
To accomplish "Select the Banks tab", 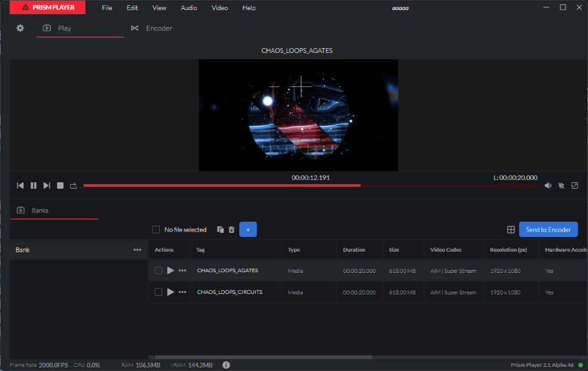I will pyautogui.click(x=54, y=210).
